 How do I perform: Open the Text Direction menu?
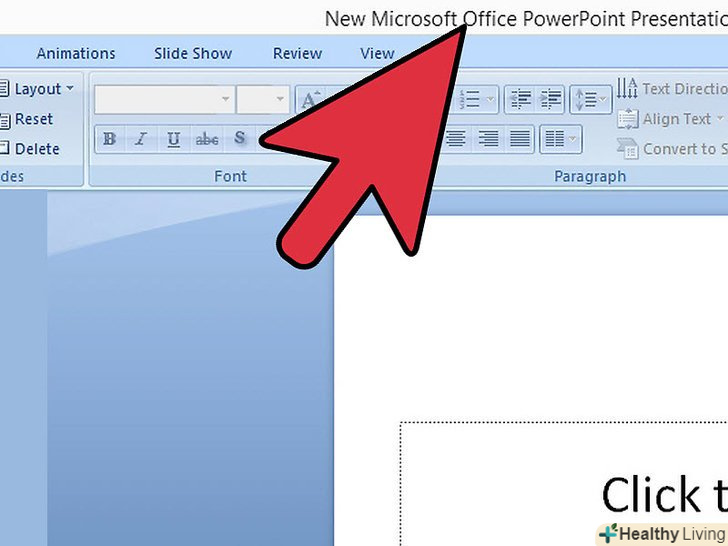pyautogui.click(x=672, y=89)
